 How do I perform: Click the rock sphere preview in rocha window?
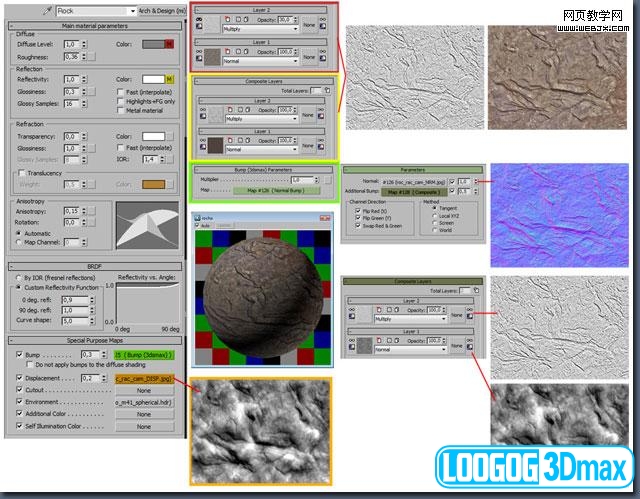263,299
